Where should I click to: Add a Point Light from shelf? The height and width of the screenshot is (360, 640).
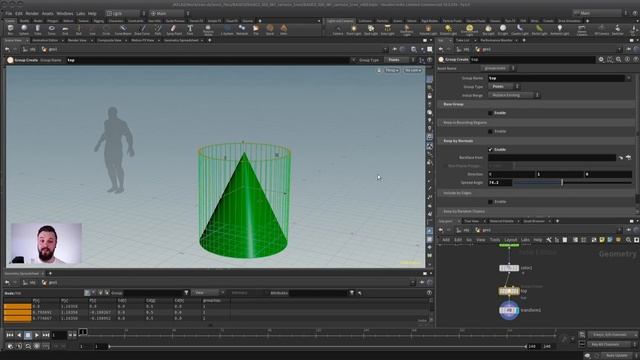(x=353, y=29)
